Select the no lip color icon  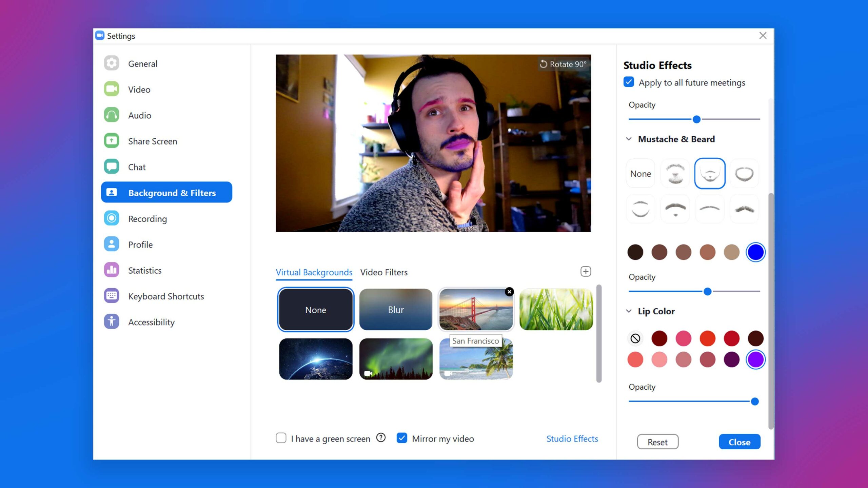click(635, 338)
